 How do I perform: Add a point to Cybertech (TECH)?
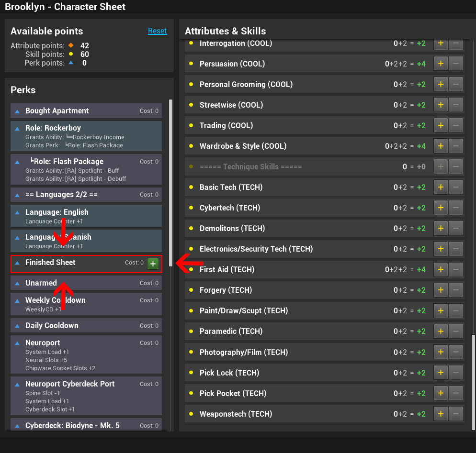pyautogui.click(x=441, y=208)
